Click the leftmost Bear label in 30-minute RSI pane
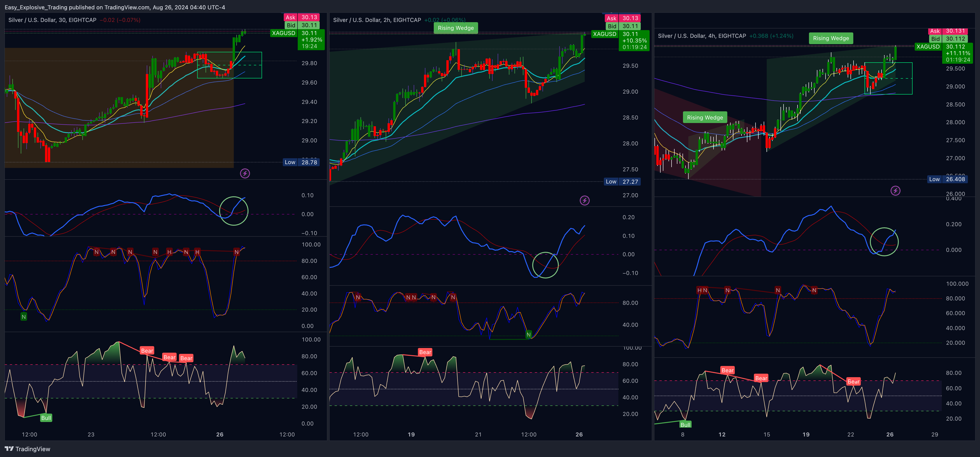 click(x=147, y=351)
